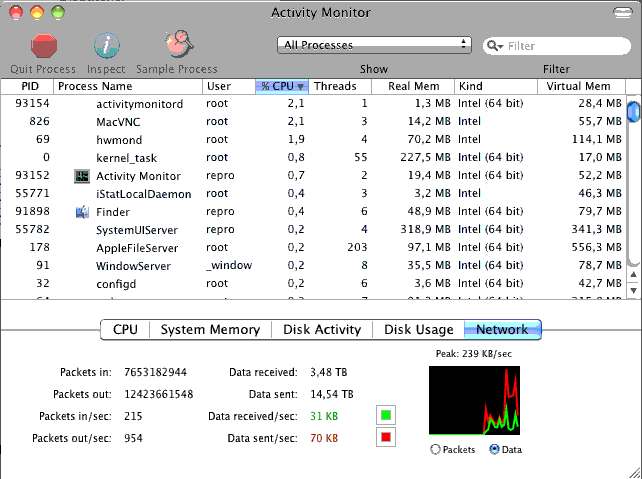Click the green data received color swatch

click(x=386, y=415)
